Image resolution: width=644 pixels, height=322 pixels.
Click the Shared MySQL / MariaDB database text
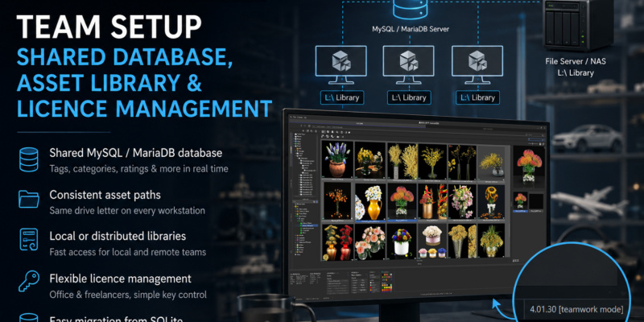pos(136,153)
